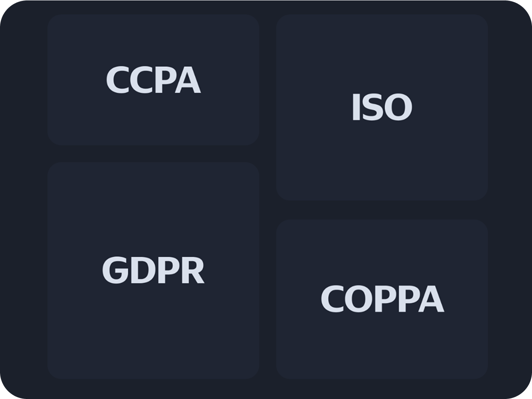Pick the COPPA children's privacy panel
The image size is (532, 399).
(382, 299)
